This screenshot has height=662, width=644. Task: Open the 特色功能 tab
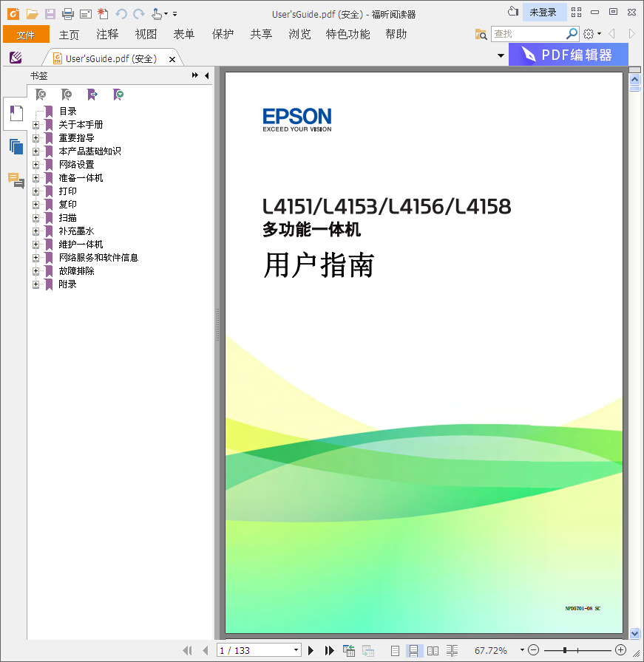point(348,35)
